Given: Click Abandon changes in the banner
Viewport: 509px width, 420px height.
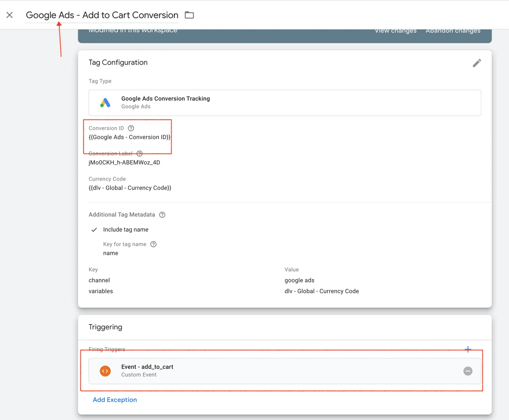Looking at the screenshot, I should [453, 31].
